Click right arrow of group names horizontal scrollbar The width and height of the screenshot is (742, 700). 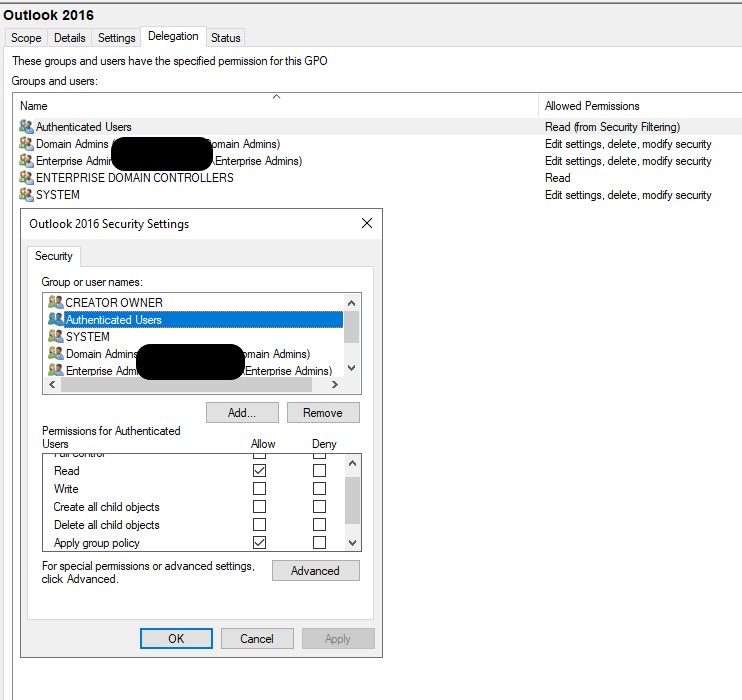tap(335, 384)
